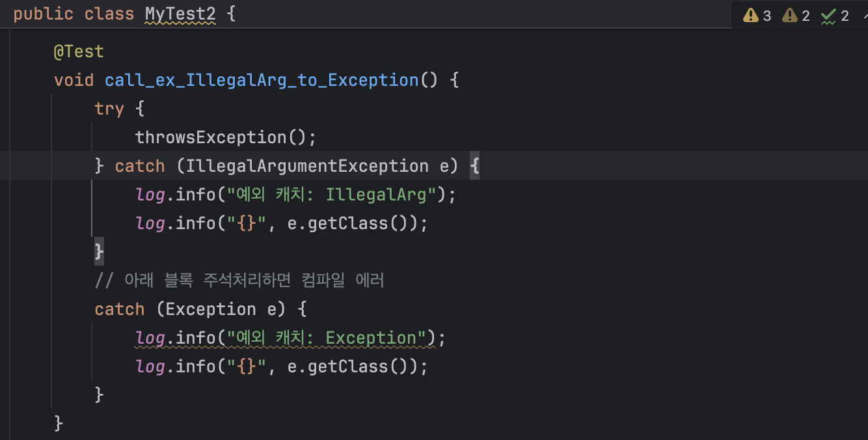Click the dim weak-warning icon showing 2
868x440 pixels.
pyautogui.click(x=790, y=16)
